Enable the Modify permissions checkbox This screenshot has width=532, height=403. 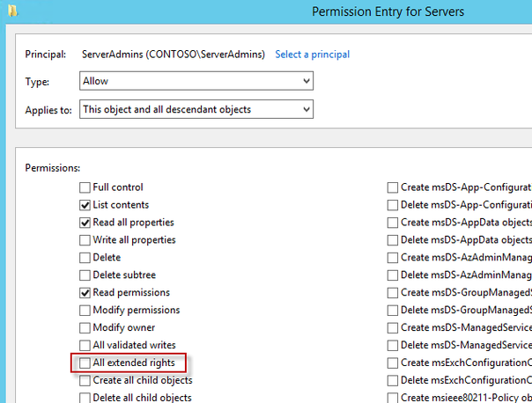[x=85, y=311]
